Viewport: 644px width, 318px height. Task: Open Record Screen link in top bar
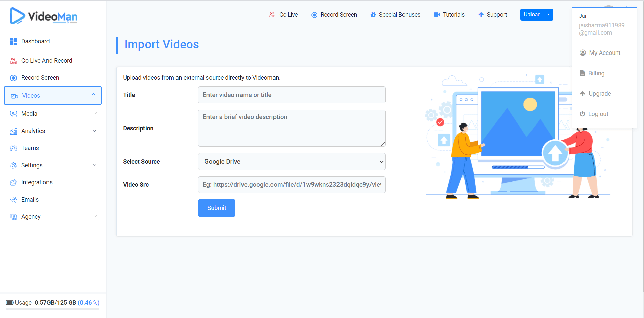point(334,15)
